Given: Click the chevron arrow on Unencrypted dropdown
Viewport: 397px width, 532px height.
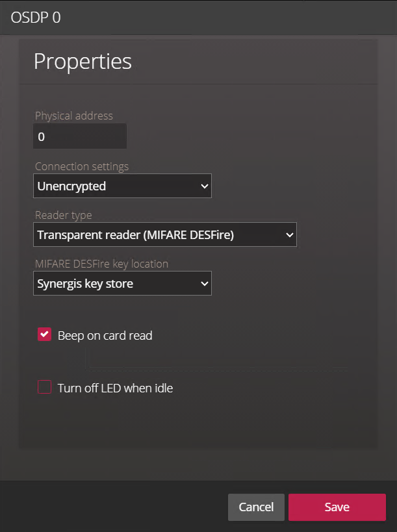Looking at the screenshot, I should (205, 186).
